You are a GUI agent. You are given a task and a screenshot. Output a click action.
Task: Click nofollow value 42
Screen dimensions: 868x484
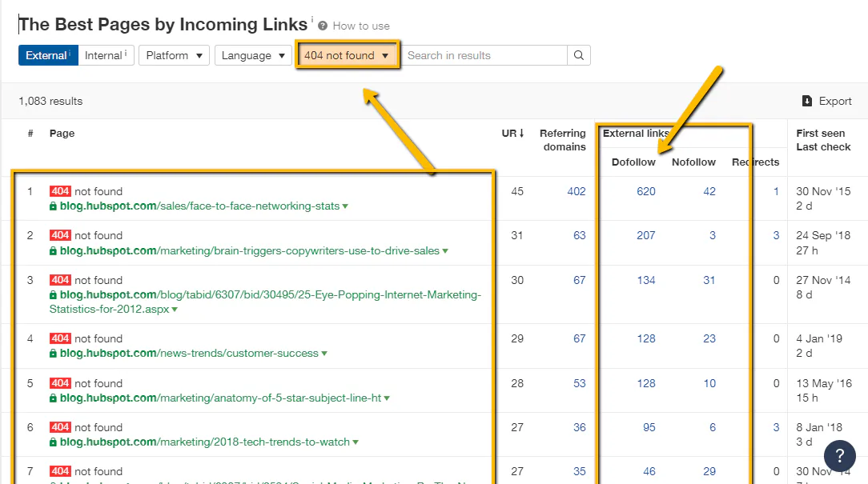point(709,191)
